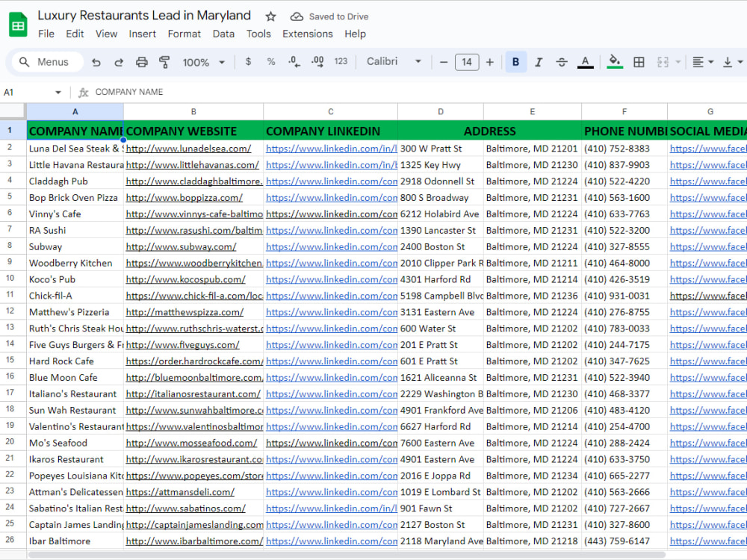Click the merge cells icon

pos(663,62)
